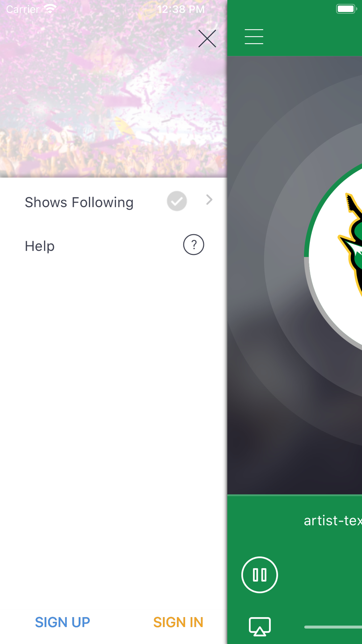Pause the radio stream playback
Viewport: 362px width, 644px height.
click(260, 575)
